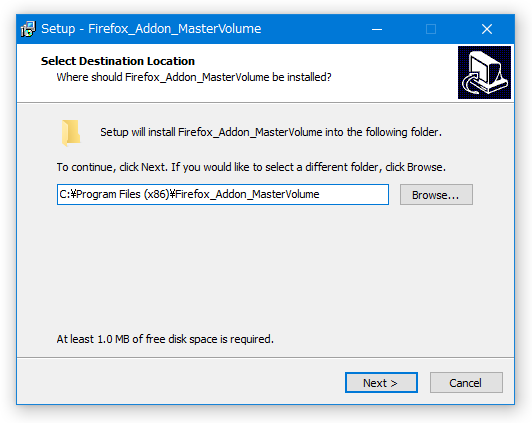
Task: Click the 'Setup - Firefox_Addon_MasterVolume' title bar text
Action: point(151,29)
